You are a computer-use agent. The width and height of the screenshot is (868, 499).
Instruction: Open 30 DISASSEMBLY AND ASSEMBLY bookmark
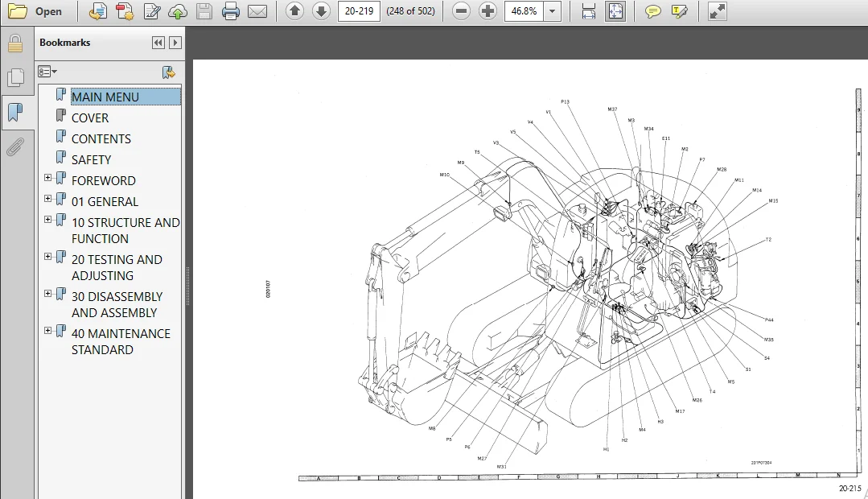117,304
